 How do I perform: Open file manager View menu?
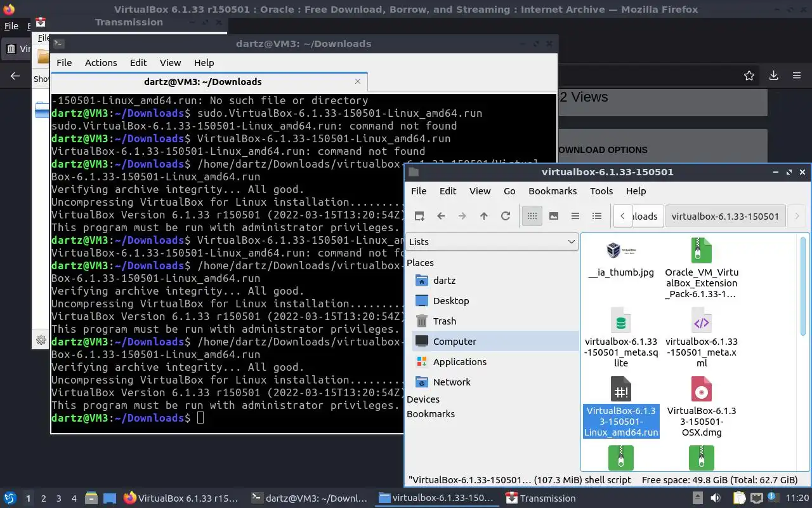480,190
